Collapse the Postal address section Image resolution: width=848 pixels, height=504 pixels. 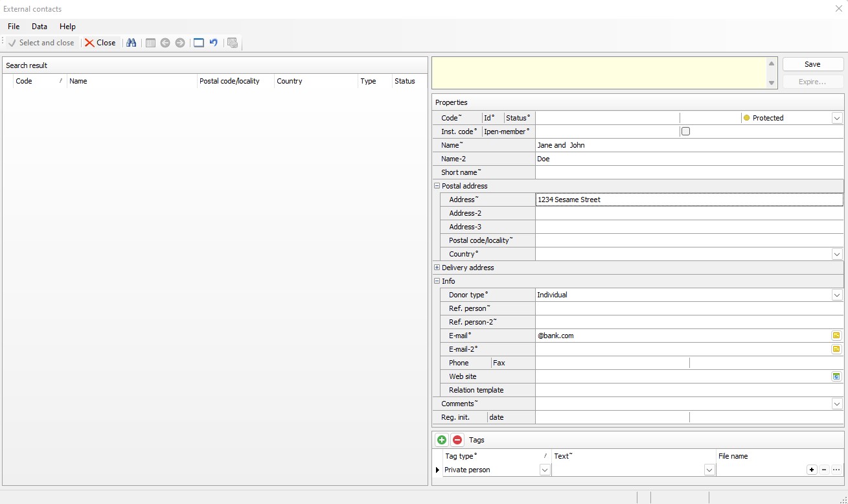pos(437,186)
